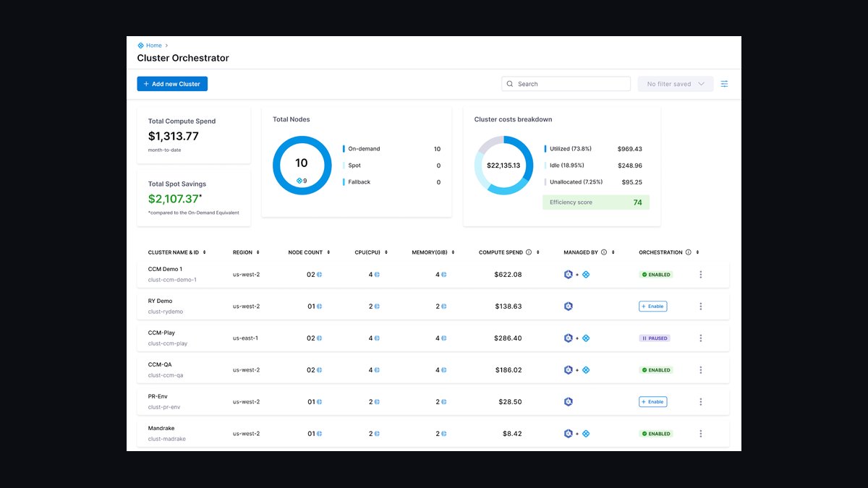The image size is (868, 488).
Task: Click the Add new Cluster button
Action: click(x=172, y=84)
